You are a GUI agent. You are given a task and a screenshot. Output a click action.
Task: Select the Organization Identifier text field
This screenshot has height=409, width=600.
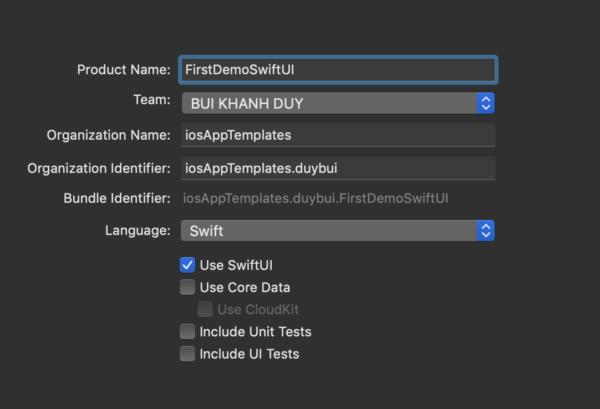[x=337, y=167]
